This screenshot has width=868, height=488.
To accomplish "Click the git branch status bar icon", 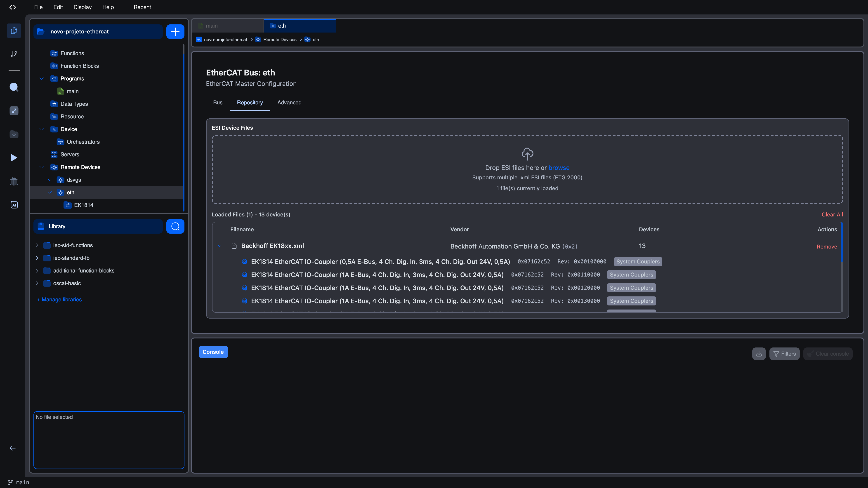I will coord(10,482).
